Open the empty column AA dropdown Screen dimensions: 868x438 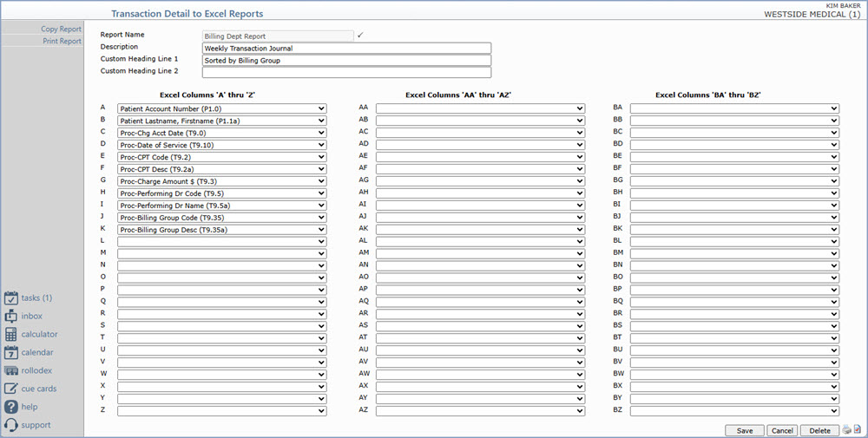coord(480,108)
